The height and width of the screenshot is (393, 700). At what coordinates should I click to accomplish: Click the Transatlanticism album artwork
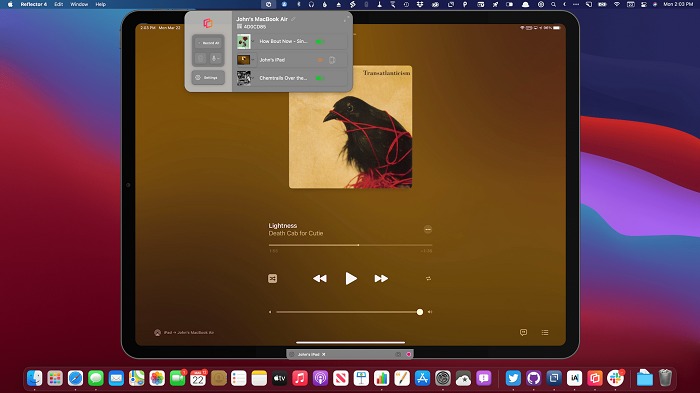tap(350, 127)
